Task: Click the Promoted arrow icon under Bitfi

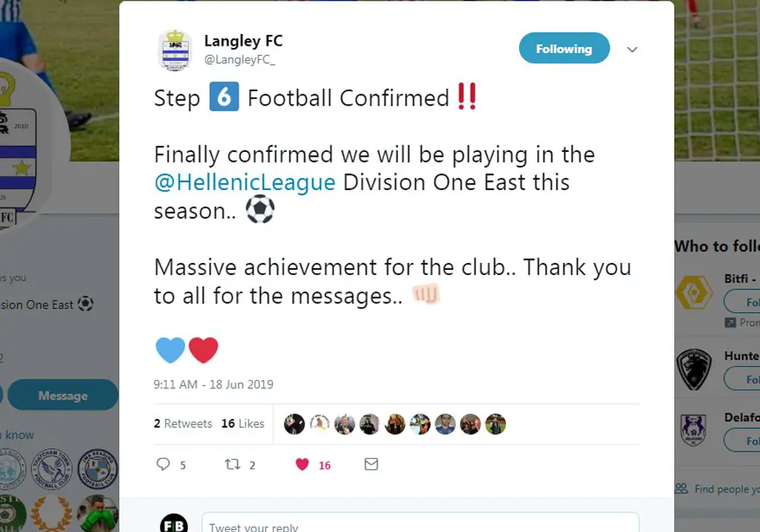Action: click(x=731, y=322)
